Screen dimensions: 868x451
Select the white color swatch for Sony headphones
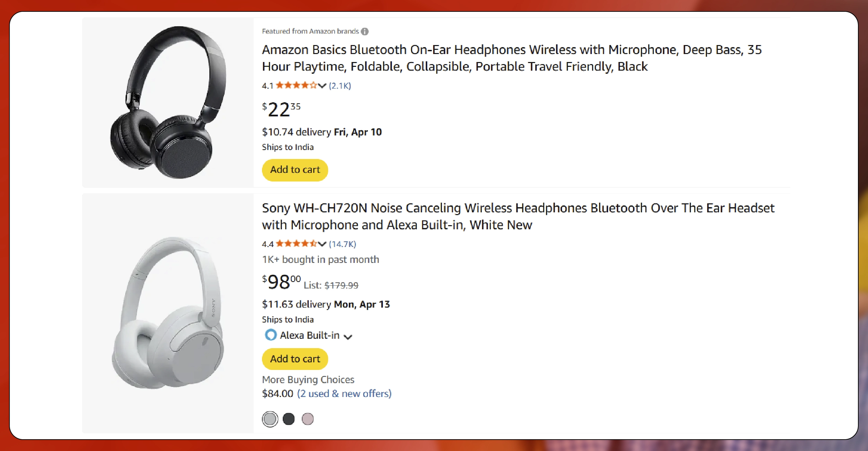point(270,419)
